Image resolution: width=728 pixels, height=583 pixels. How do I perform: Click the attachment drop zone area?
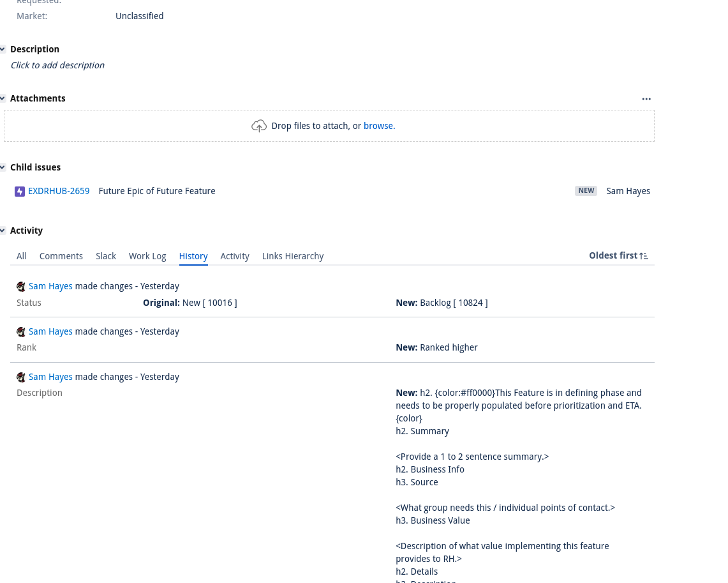[x=329, y=126]
